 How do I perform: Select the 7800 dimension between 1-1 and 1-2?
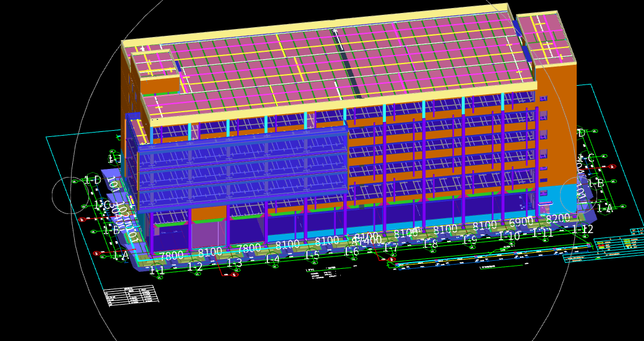click(171, 256)
